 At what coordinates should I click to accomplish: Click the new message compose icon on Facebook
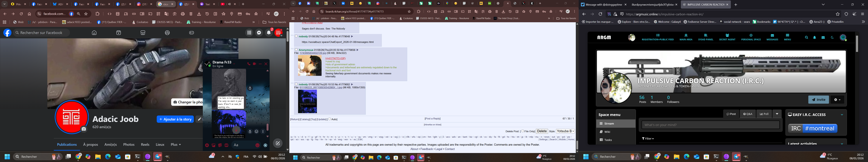pyautogui.click(x=278, y=143)
